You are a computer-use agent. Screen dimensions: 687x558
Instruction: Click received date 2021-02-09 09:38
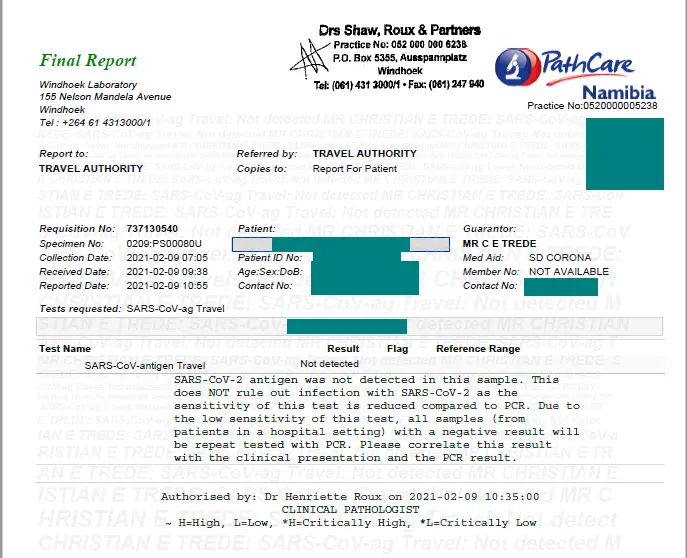click(x=167, y=272)
